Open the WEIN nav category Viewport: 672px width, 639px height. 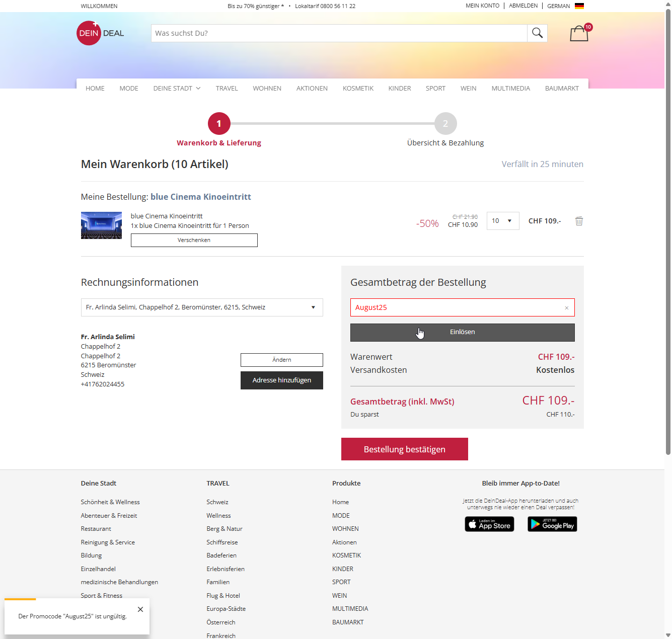[468, 89]
